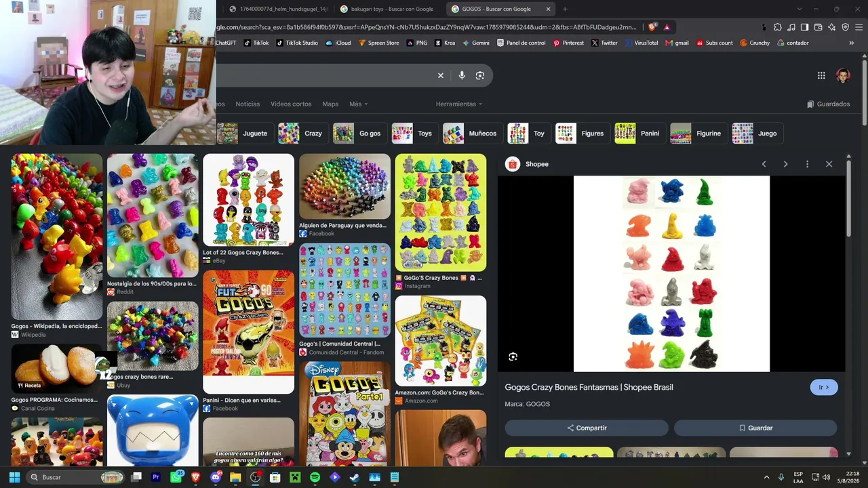Open the browser extensions puzzle icon

(x=778, y=27)
